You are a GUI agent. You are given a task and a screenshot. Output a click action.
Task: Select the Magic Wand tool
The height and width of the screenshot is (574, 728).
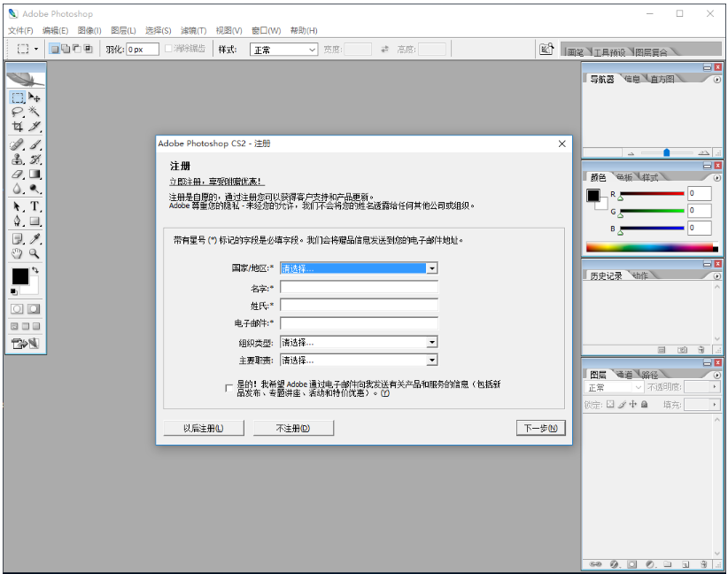(35, 112)
